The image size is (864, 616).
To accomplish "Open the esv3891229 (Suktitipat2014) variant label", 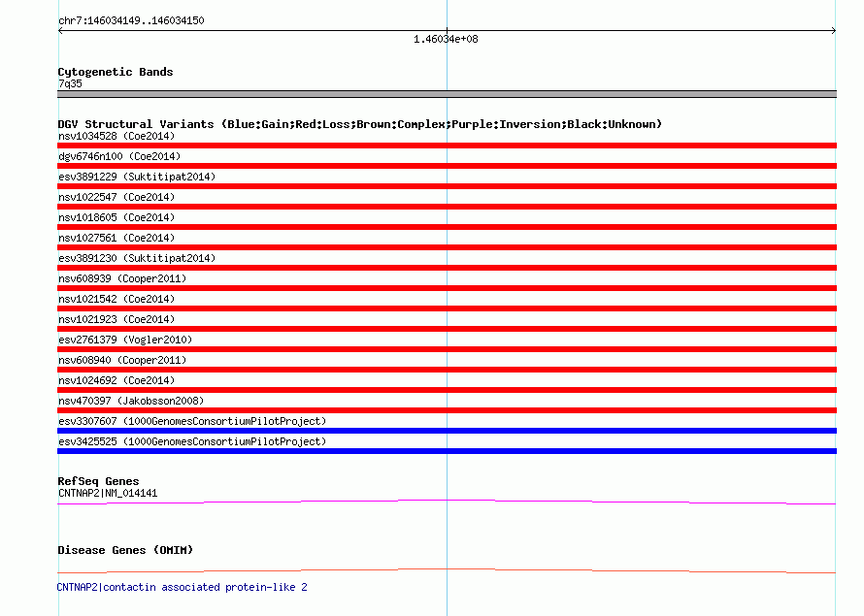I will point(137,177).
